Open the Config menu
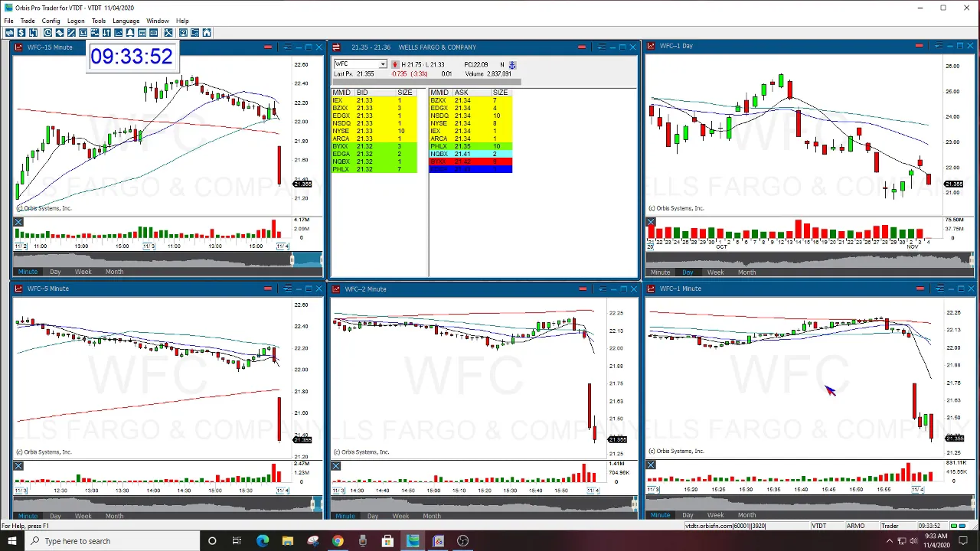Viewport: 980px width, 551px height. click(51, 21)
